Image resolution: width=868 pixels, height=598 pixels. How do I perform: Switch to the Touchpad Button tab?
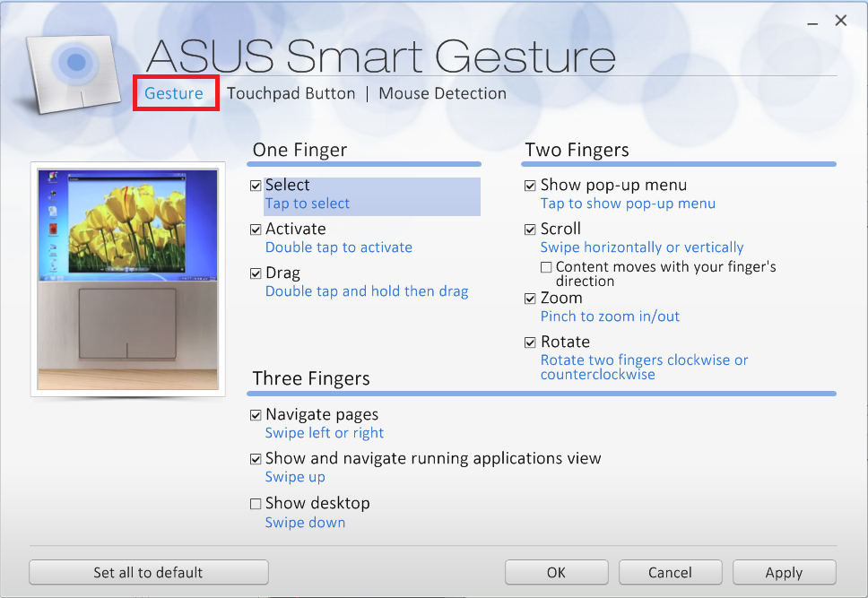click(291, 93)
